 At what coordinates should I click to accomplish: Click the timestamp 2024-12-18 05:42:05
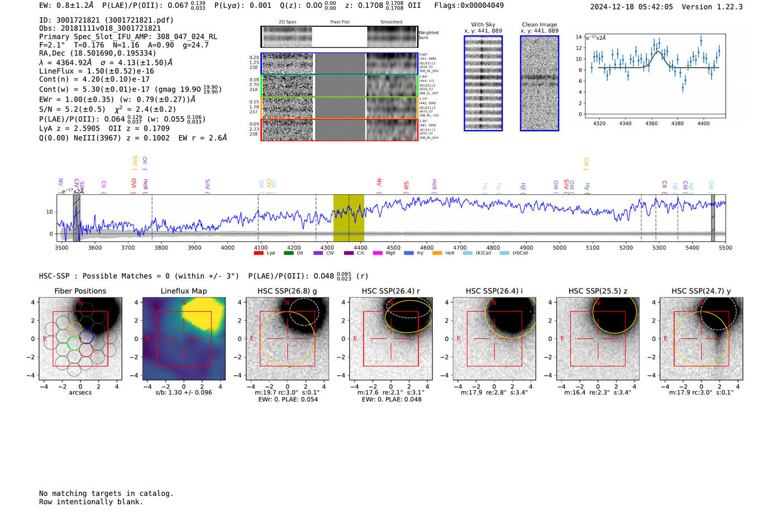coord(632,7)
